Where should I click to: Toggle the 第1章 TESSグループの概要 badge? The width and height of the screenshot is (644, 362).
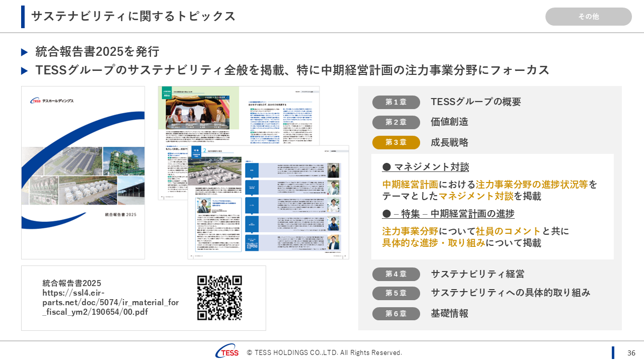click(396, 102)
